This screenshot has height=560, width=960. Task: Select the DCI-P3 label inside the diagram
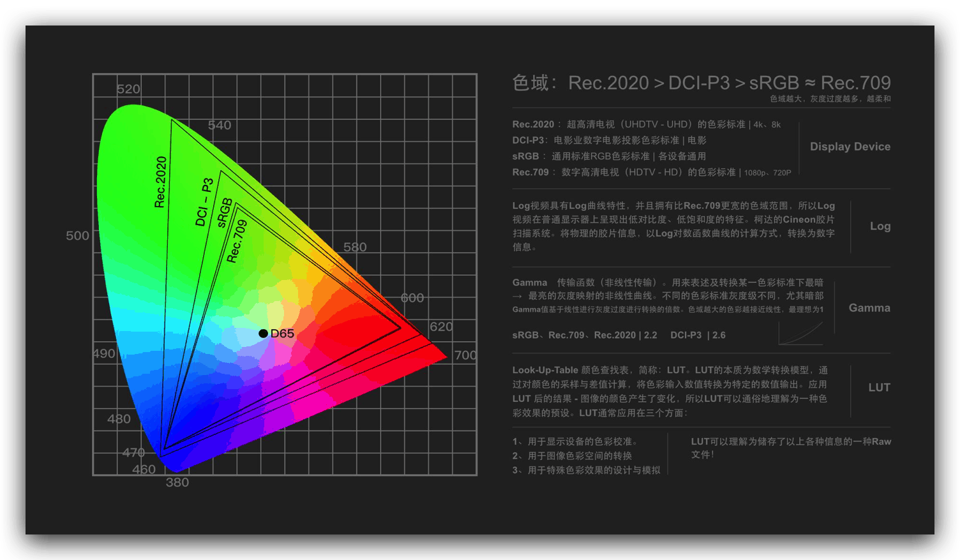pos(204,202)
